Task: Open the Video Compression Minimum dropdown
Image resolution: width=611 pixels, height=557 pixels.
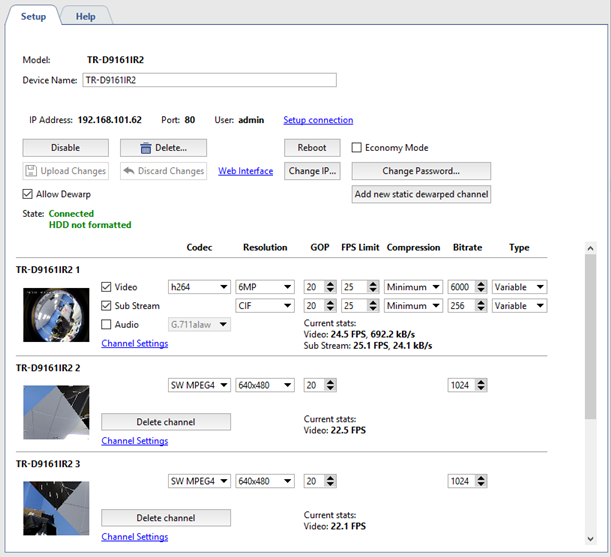Action: point(414,287)
